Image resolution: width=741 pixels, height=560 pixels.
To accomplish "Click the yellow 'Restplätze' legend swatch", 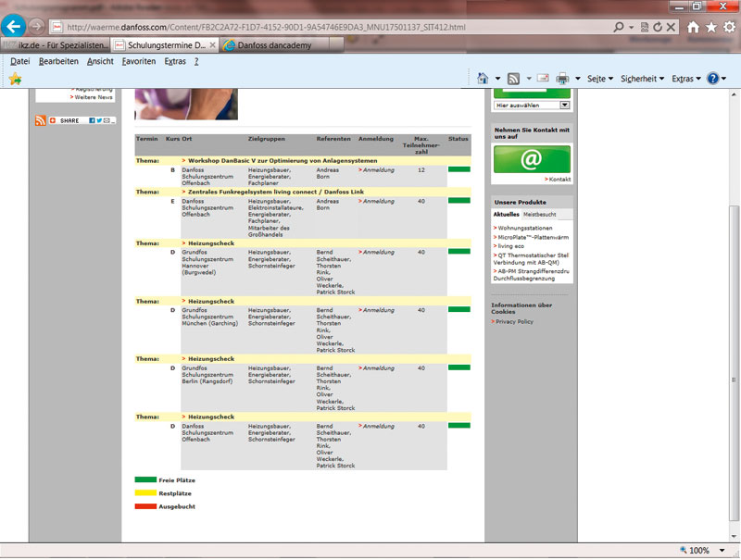I will pyautogui.click(x=145, y=493).
